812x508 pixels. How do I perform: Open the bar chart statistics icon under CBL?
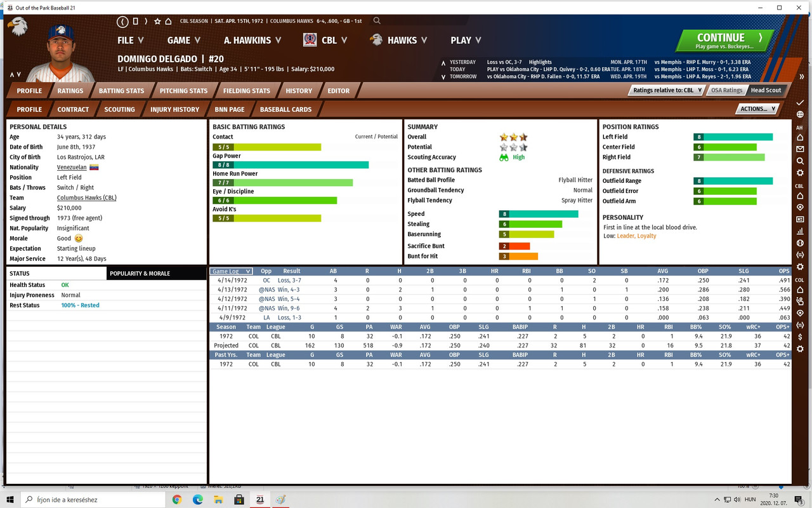pos(800,231)
